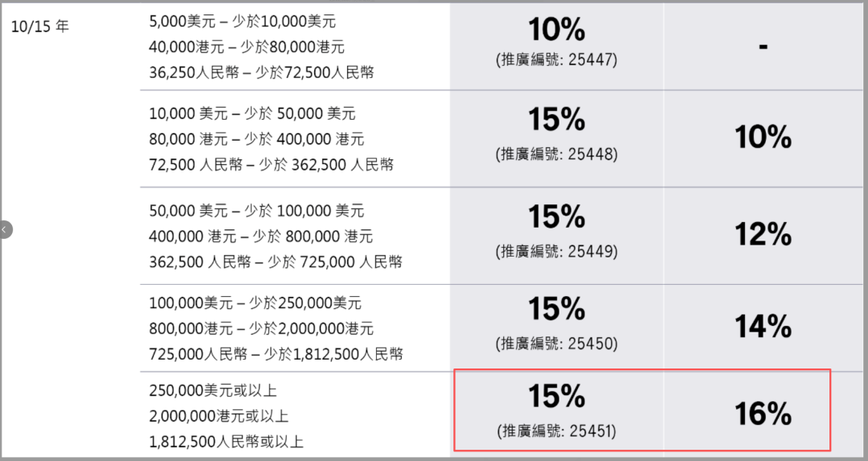Select the 250,000美元或以上 line
Image resolution: width=868 pixels, height=461 pixels.
coord(213,391)
